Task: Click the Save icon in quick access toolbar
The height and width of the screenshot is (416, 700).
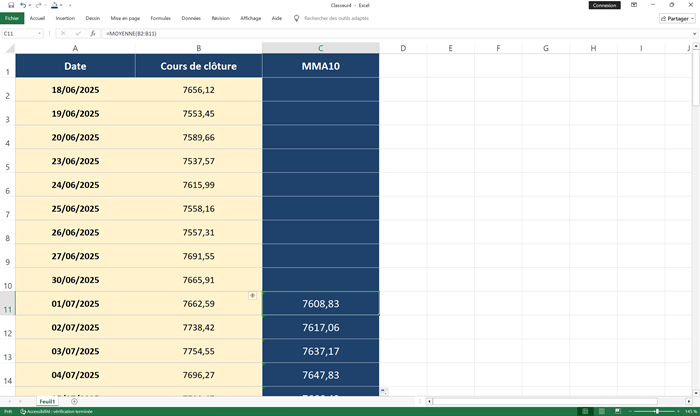Action: tap(9, 5)
